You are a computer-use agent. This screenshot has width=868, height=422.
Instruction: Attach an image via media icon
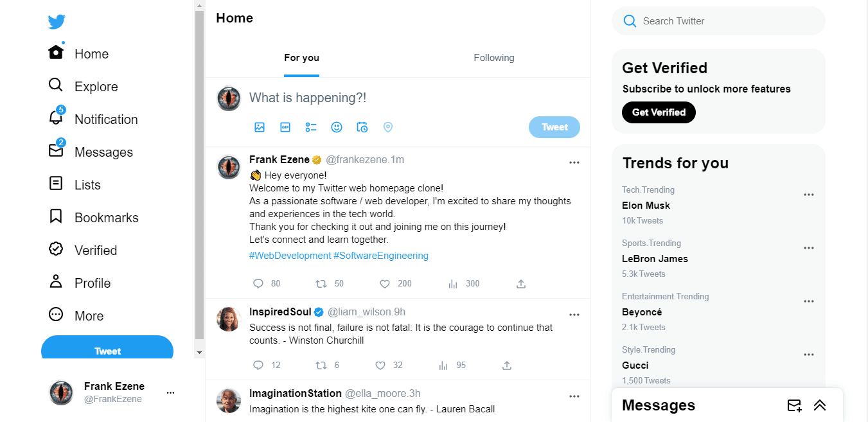click(x=260, y=127)
